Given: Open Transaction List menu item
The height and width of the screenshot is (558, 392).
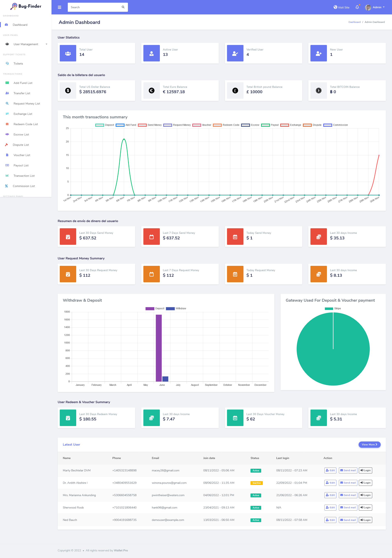Looking at the screenshot, I should [26, 176].
